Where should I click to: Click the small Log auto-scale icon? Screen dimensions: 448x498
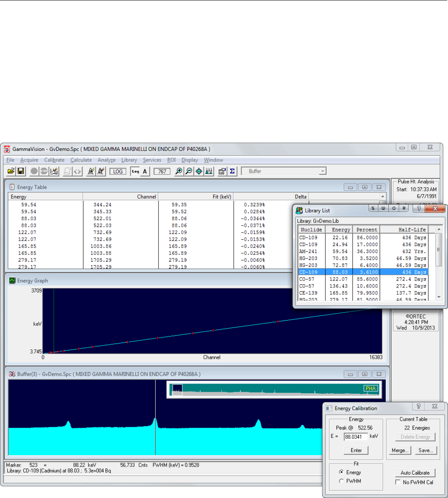click(135, 171)
